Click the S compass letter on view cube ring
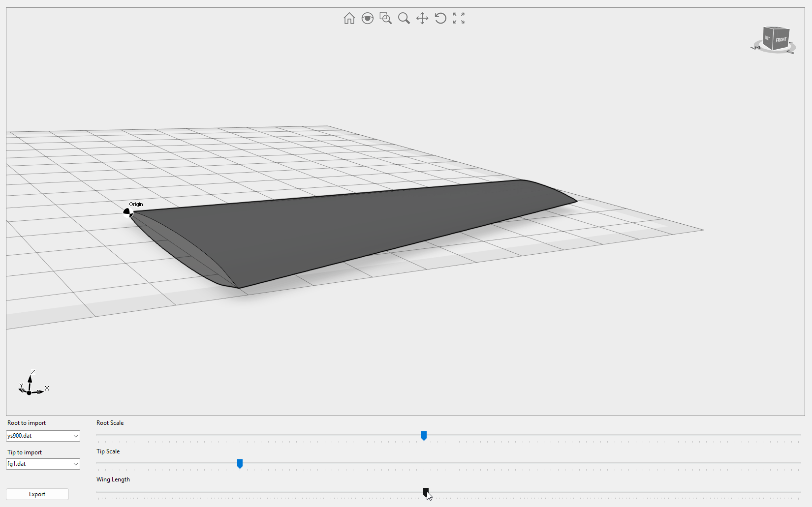Viewport: 812px width, 507px height. point(791,52)
